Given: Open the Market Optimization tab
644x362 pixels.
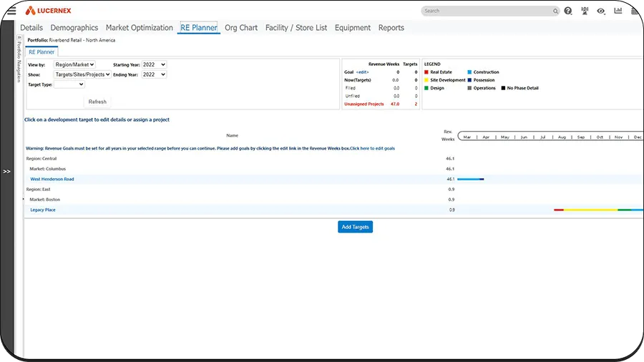Looking at the screenshot, I should coord(140,27).
